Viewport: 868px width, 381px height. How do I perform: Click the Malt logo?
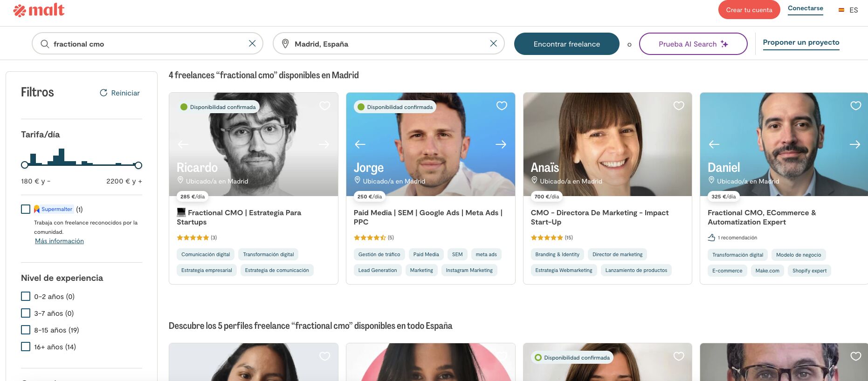(x=39, y=10)
